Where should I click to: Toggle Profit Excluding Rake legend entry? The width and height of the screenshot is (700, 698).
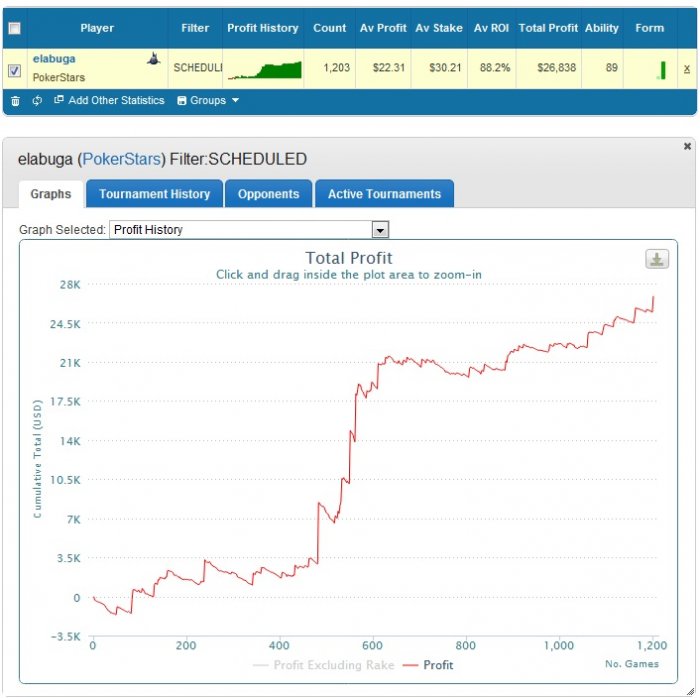pyautogui.click(x=324, y=665)
